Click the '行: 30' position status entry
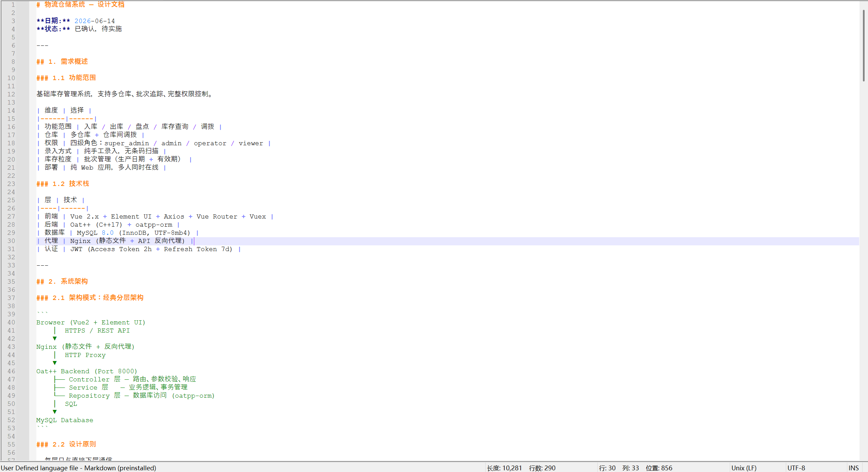This screenshot has width=868, height=472. pyautogui.click(x=607, y=468)
